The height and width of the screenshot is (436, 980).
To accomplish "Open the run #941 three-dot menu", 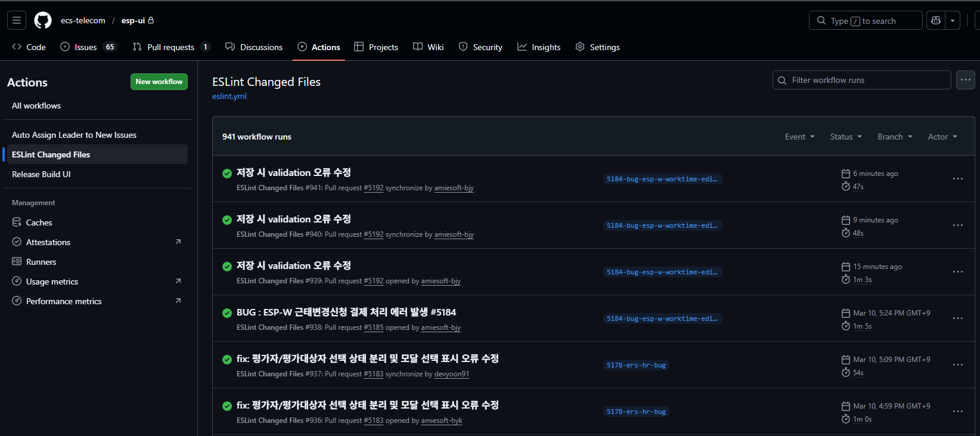I will 958,179.
